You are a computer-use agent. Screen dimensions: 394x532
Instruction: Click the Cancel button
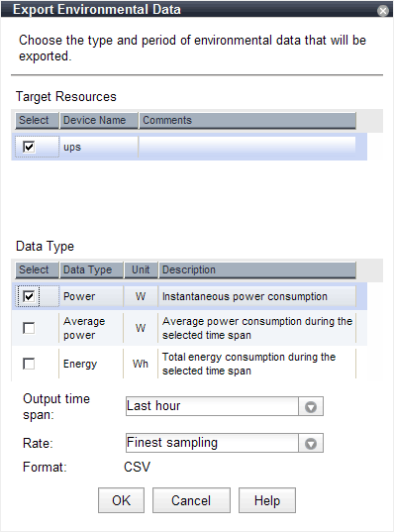191,500
